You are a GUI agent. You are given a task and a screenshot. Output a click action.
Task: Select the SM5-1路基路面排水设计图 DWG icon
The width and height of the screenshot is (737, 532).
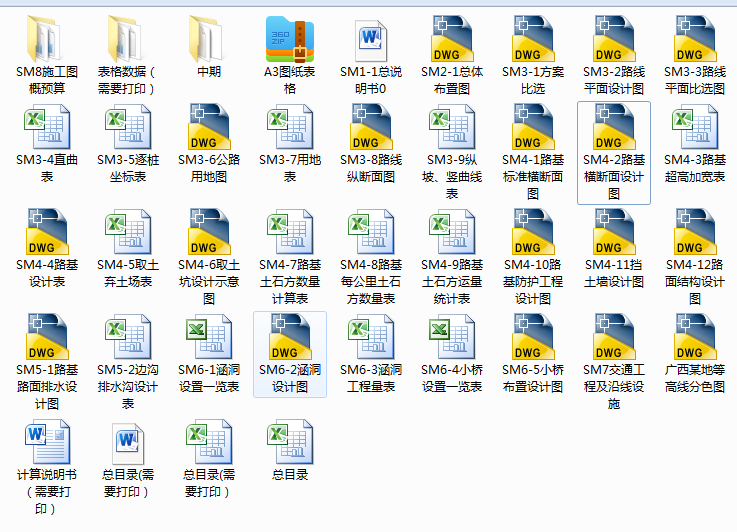(47, 337)
